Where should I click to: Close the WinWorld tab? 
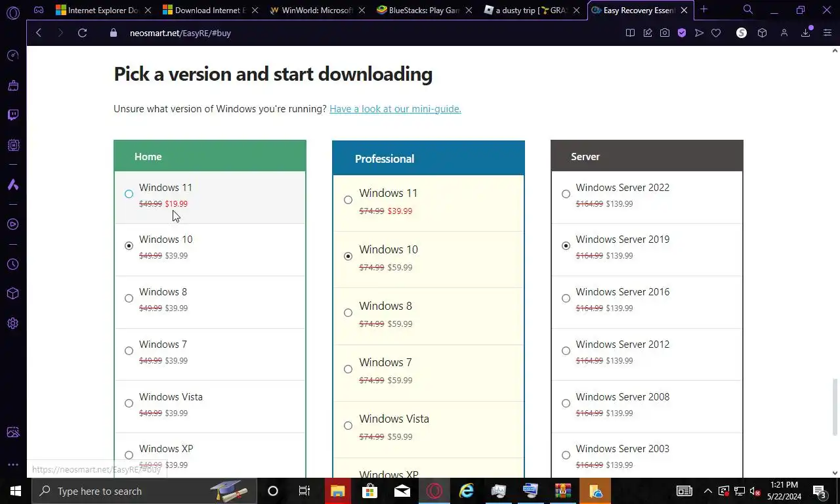click(362, 10)
